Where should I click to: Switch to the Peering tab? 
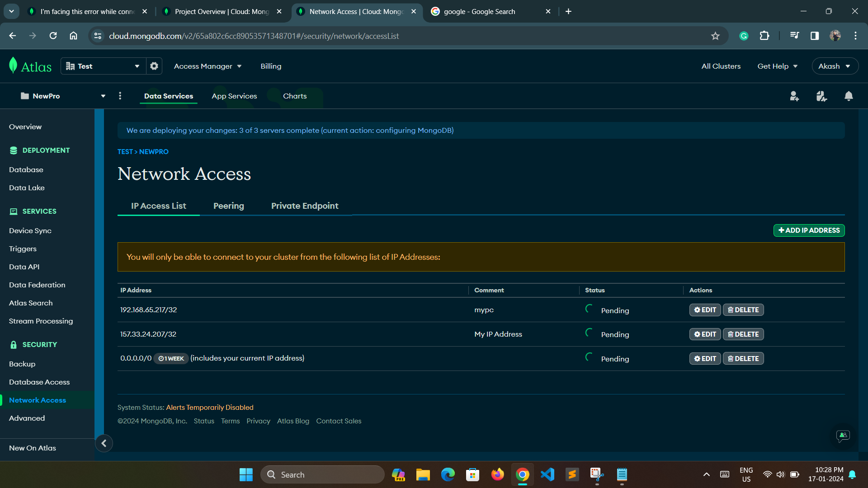click(x=228, y=206)
